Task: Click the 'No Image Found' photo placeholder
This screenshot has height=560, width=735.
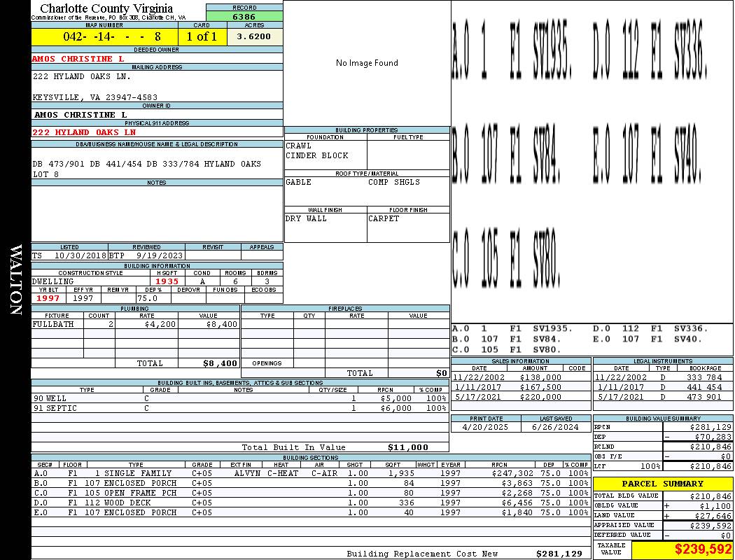Action: (367, 63)
